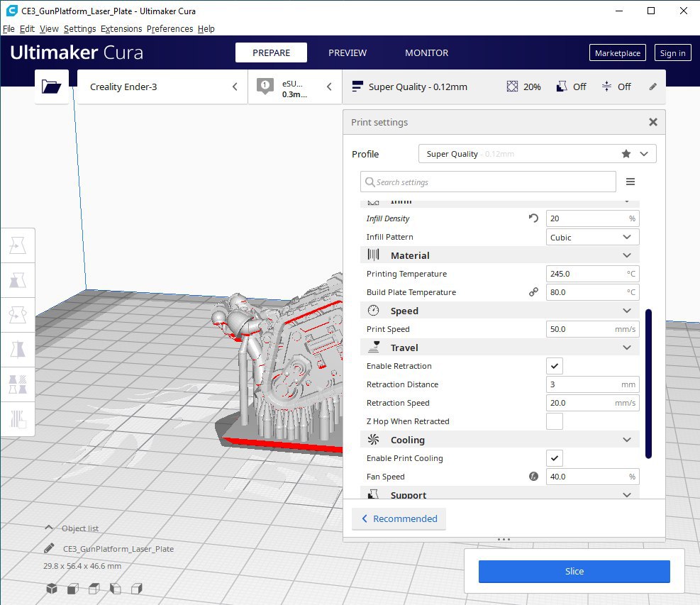Click the Slice button

pyautogui.click(x=574, y=571)
